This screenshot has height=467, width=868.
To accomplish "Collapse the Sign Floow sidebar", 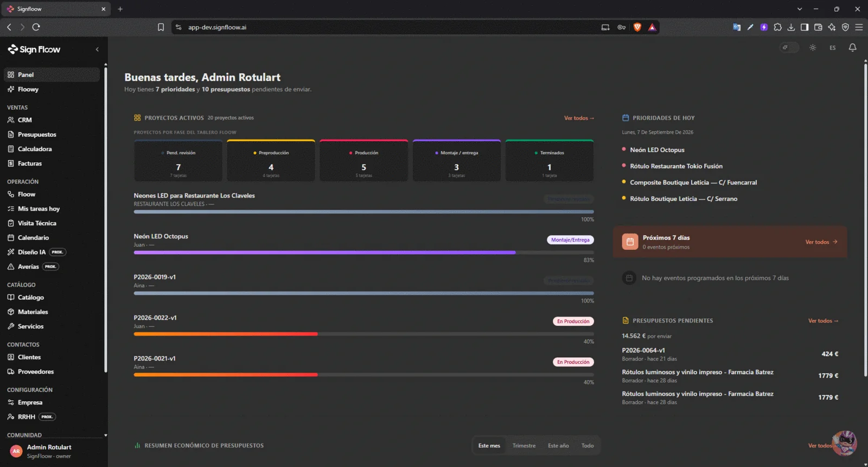I will [97, 49].
